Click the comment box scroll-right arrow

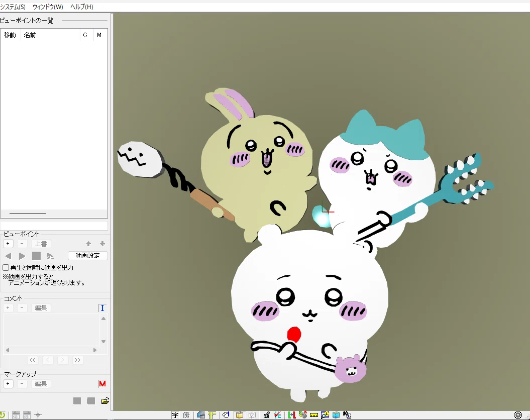(95, 350)
